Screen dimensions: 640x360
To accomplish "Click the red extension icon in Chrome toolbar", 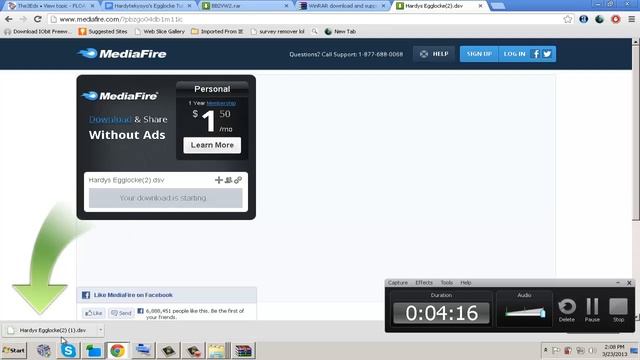I will pyautogui.click(x=616, y=19).
